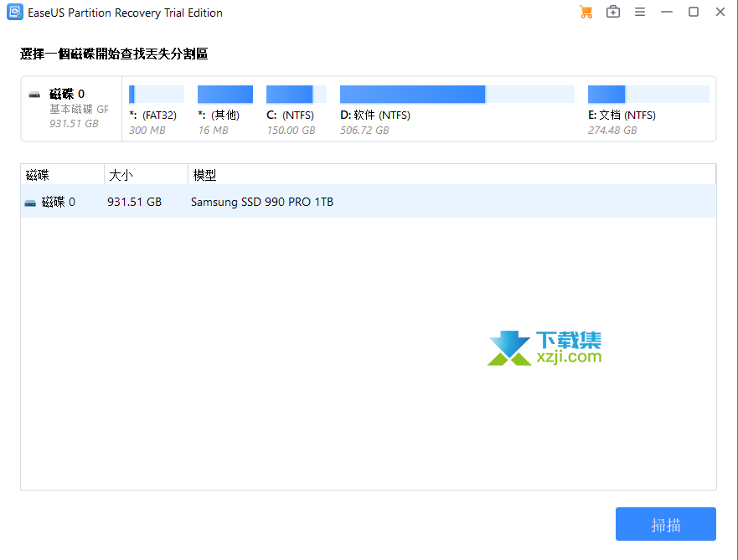Image resolution: width=738 pixels, height=560 pixels.
Task: Open the hamburger menu icon
Action: click(640, 12)
